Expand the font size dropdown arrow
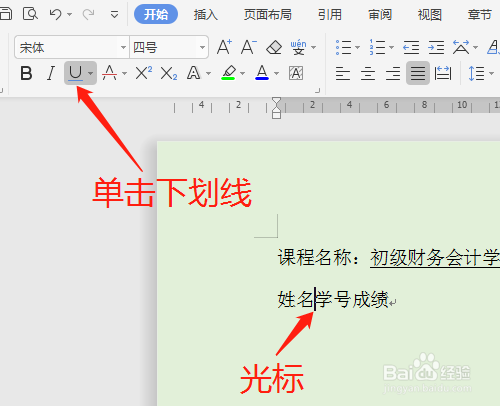 coord(202,47)
